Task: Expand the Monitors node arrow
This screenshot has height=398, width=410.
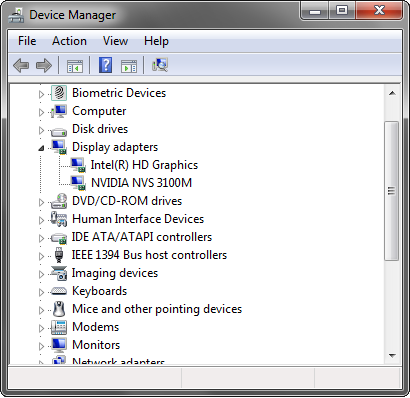Action: [41, 346]
